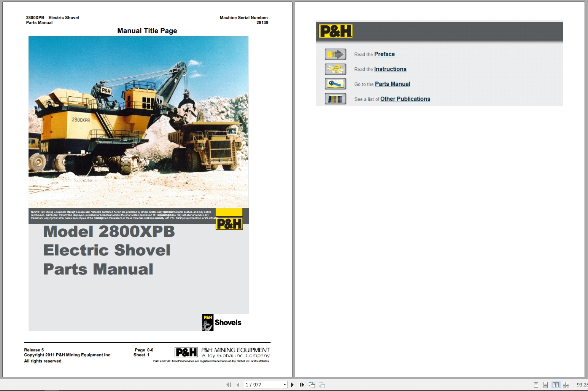Click the Other Publications books icon
This screenshot has height=391, width=588.
pos(335,99)
